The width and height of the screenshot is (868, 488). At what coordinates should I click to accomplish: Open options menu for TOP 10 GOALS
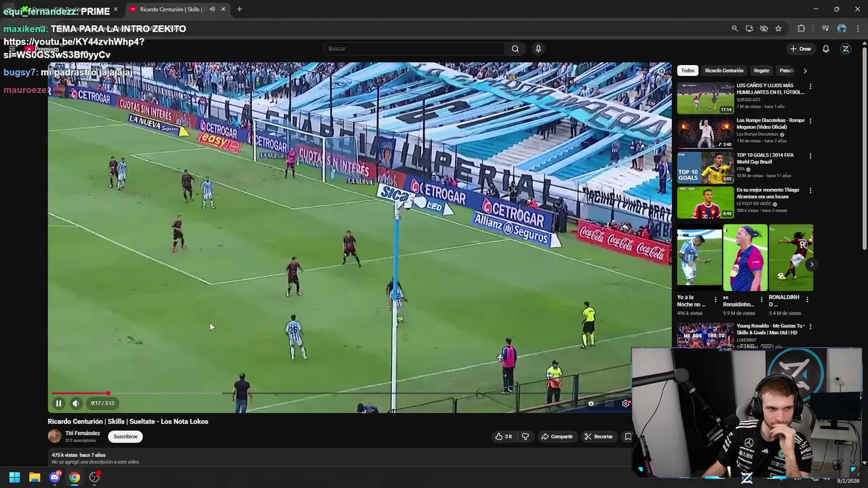[810, 156]
